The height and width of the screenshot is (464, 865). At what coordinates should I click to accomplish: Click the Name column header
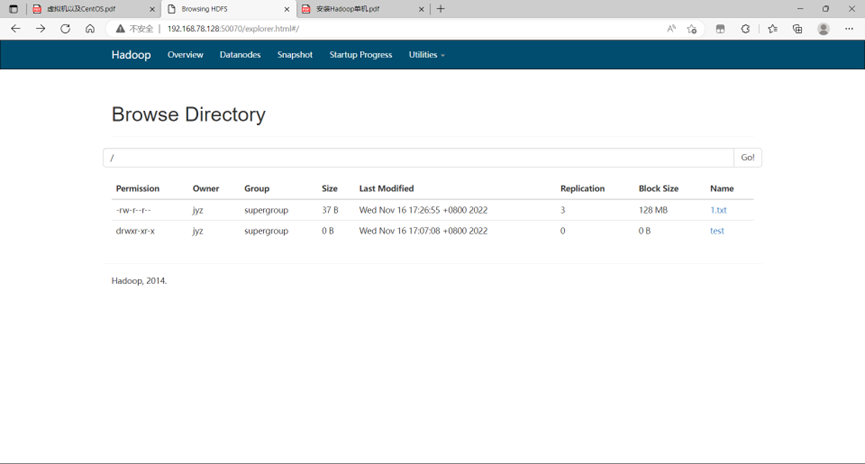pos(722,189)
